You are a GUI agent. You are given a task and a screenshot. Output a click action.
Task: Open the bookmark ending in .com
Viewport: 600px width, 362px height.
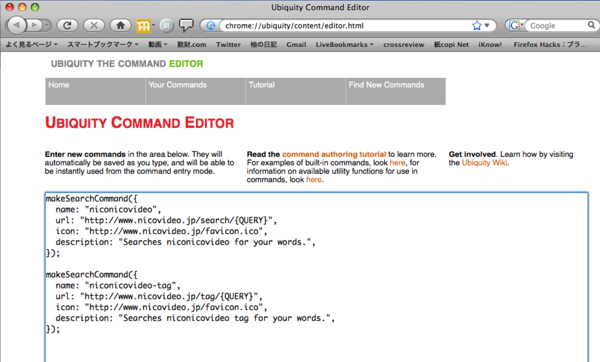pyautogui.click(x=191, y=44)
